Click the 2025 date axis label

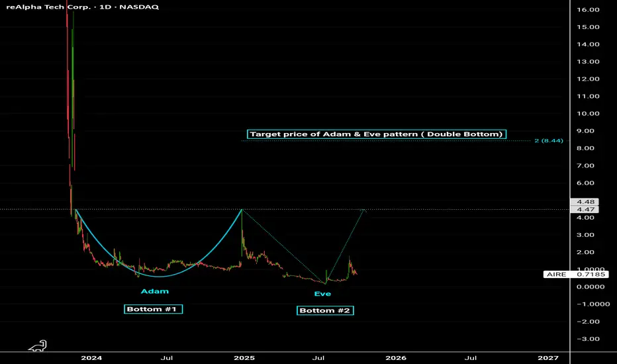[x=244, y=357]
